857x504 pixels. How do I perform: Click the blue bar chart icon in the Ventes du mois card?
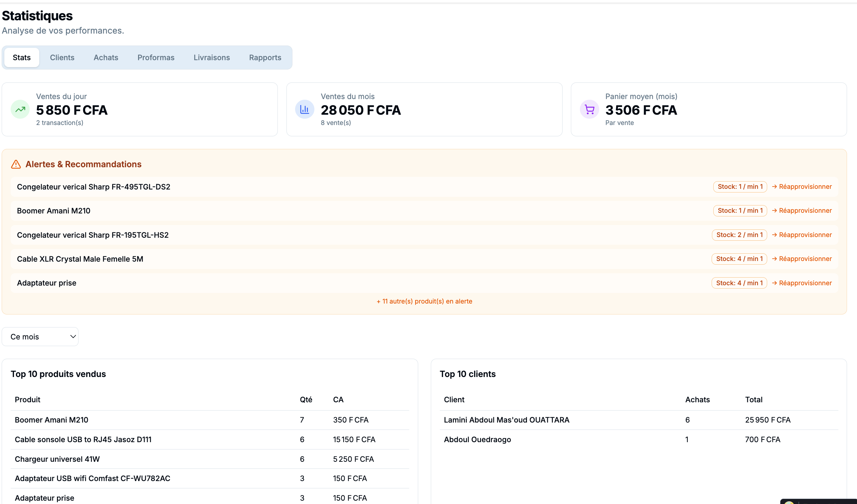(304, 109)
